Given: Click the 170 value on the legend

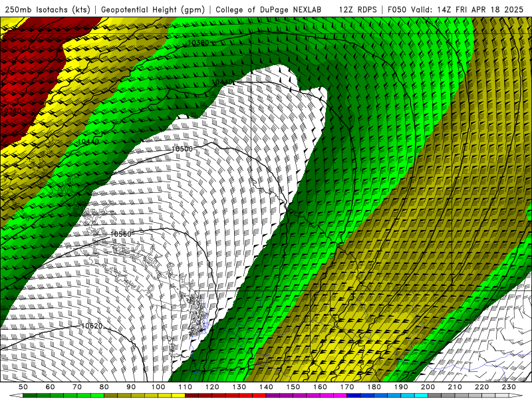Looking at the screenshot, I should point(347,387).
